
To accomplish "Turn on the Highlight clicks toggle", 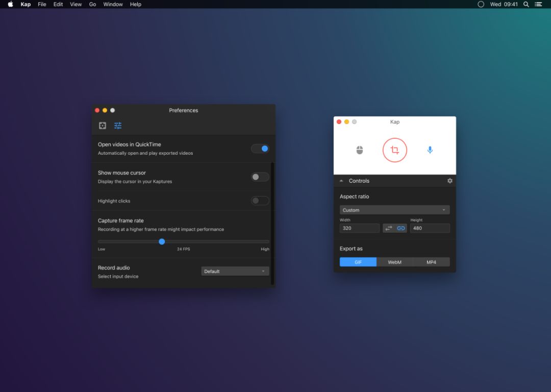I will [260, 201].
